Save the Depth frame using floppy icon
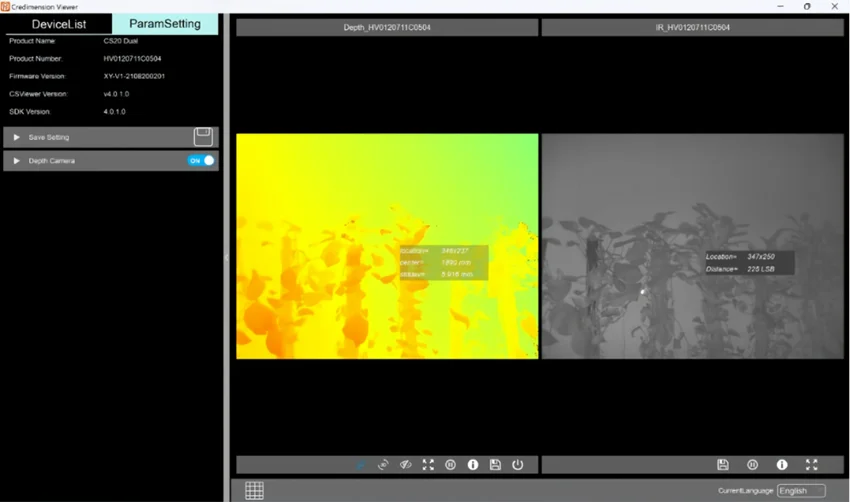Viewport: 850px width, 502px height. pyautogui.click(x=495, y=465)
